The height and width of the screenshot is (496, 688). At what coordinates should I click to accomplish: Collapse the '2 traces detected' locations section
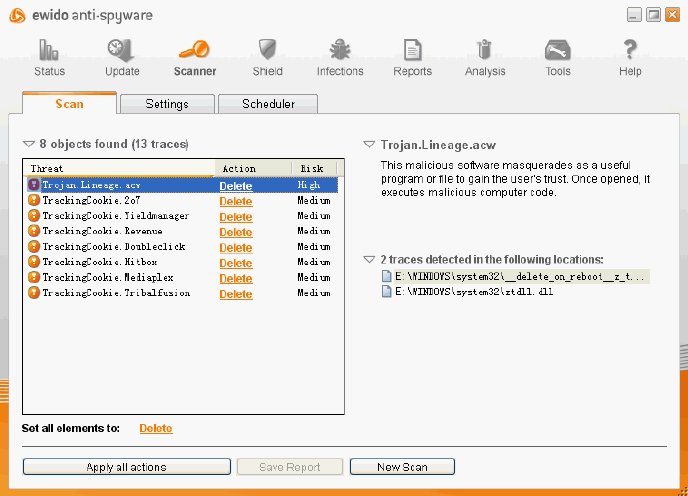(369, 260)
